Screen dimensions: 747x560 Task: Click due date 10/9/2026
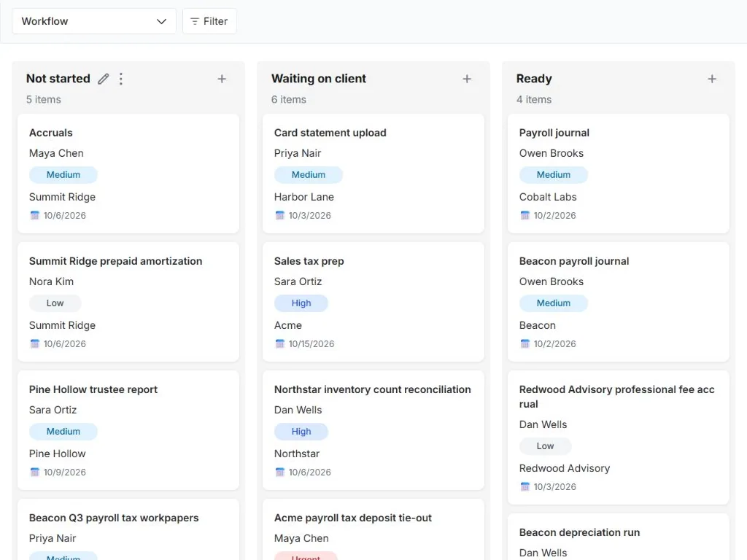tap(65, 472)
